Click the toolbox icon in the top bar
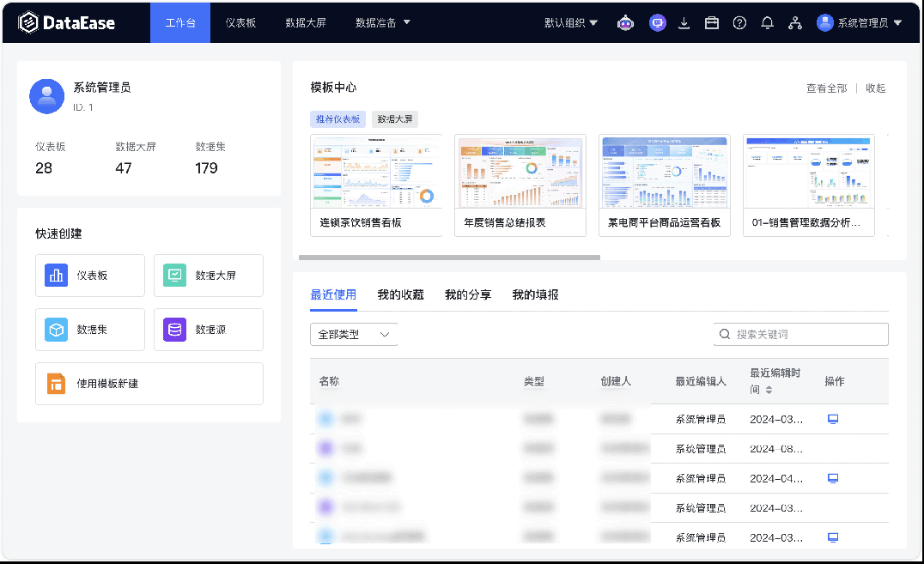The width and height of the screenshot is (924, 564). point(711,22)
